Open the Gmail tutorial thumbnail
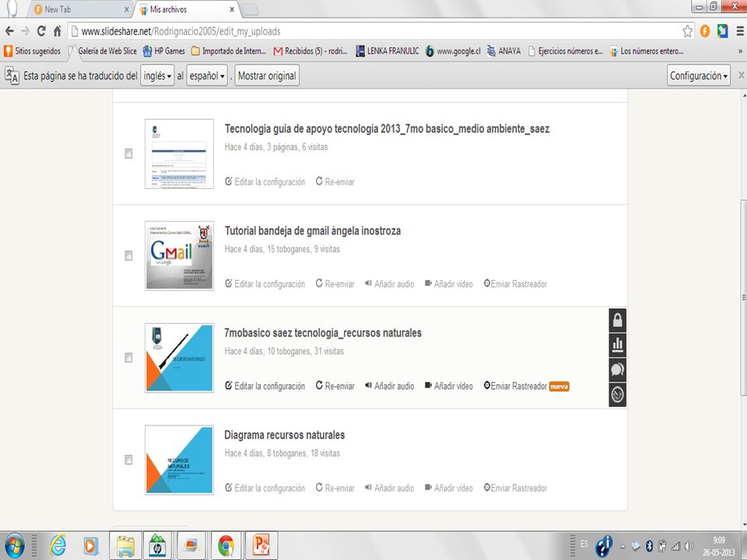The image size is (747, 560). pyautogui.click(x=179, y=256)
